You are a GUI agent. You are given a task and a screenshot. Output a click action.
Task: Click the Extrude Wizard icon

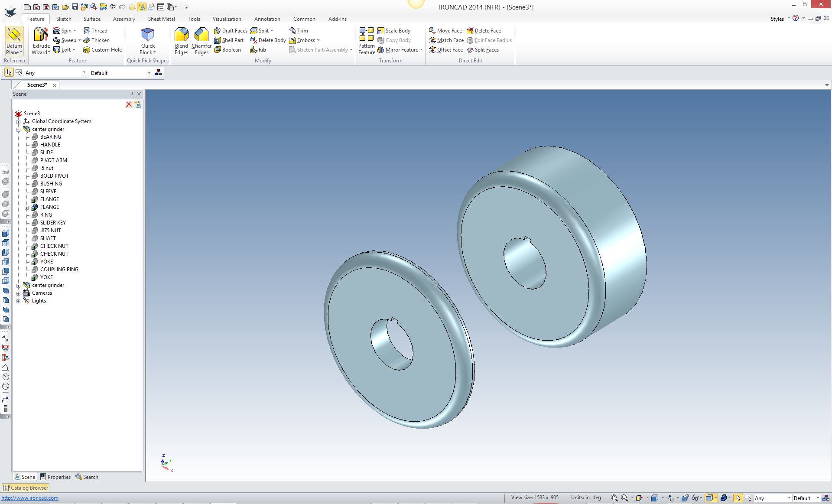(x=41, y=35)
